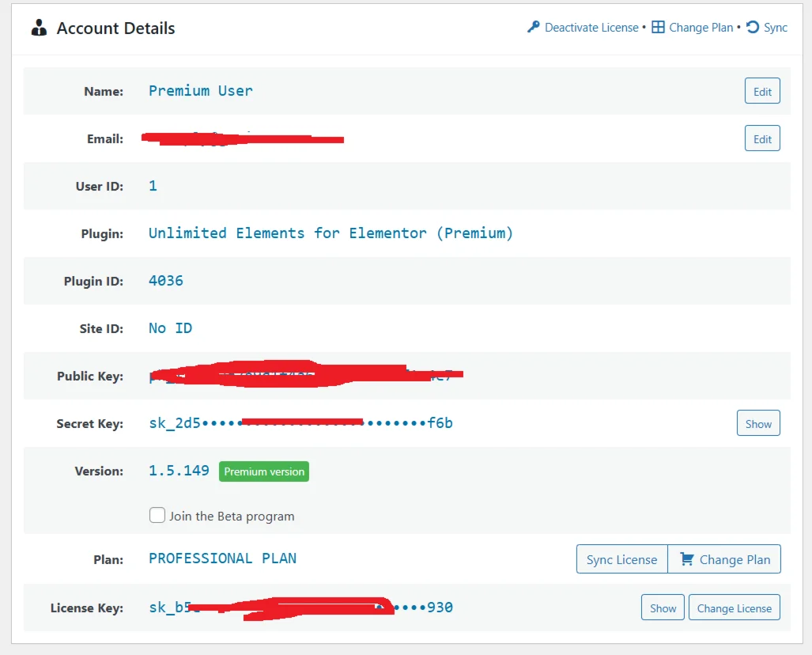Select User ID value 1
The width and height of the screenshot is (812, 655).
tap(153, 186)
